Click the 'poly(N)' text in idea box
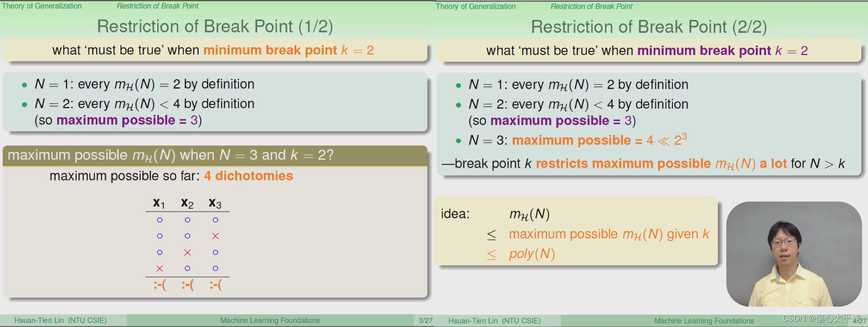The height and width of the screenshot is (327, 868). pos(532,254)
